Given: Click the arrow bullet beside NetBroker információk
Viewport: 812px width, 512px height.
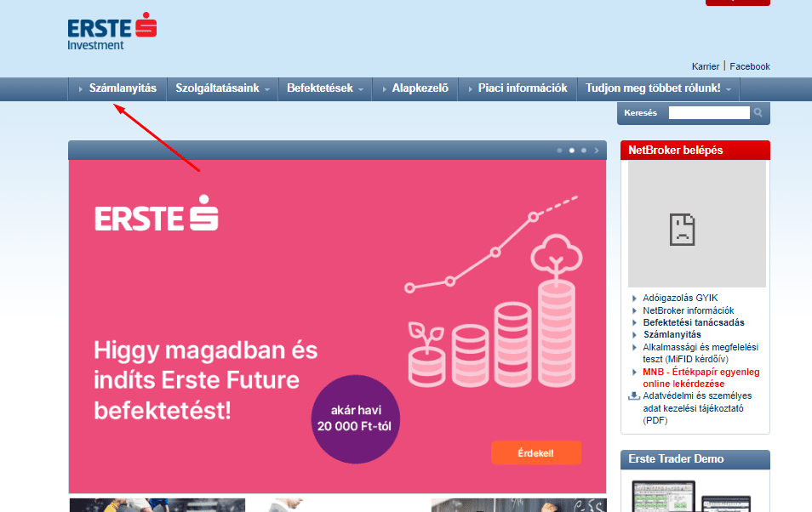Looking at the screenshot, I should point(634,310).
